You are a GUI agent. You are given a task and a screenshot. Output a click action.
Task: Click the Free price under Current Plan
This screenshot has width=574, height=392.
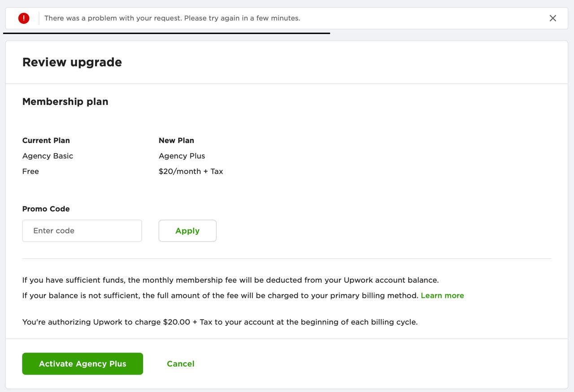click(x=30, y=172)
